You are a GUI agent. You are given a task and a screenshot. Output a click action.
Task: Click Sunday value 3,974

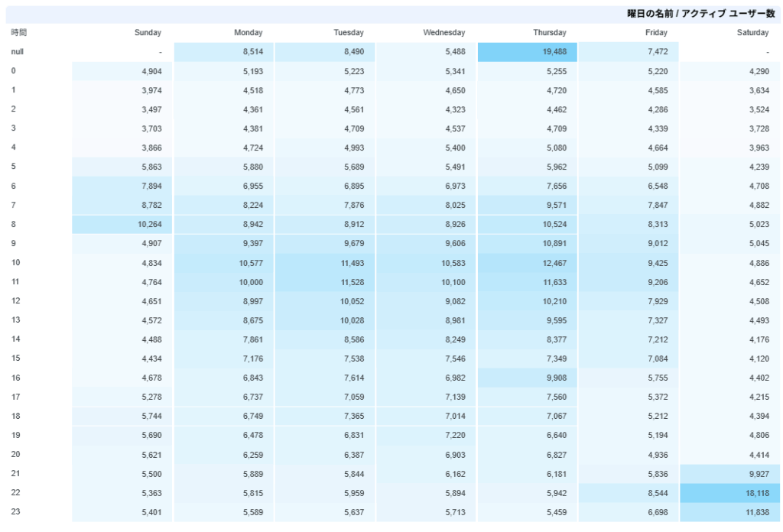point(151,90)
